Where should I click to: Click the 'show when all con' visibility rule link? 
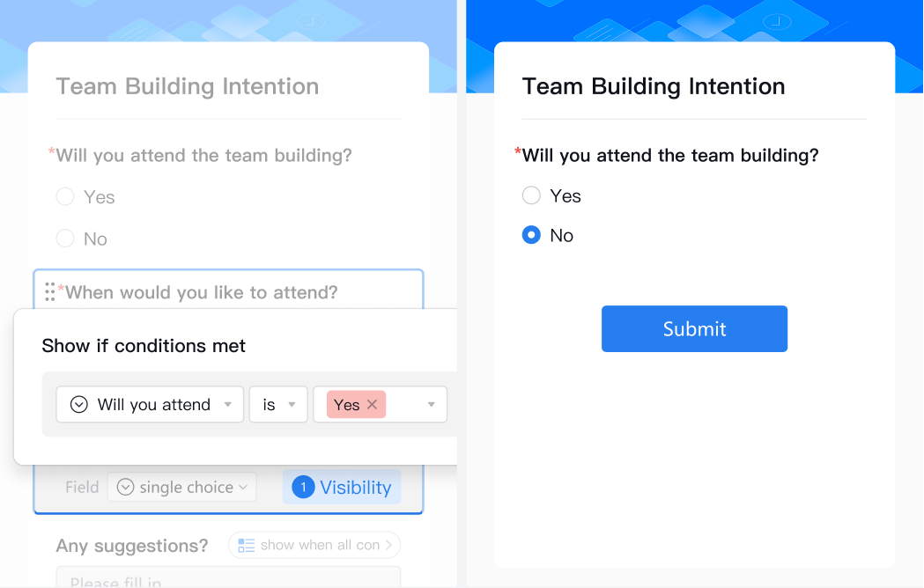point(319,546)
